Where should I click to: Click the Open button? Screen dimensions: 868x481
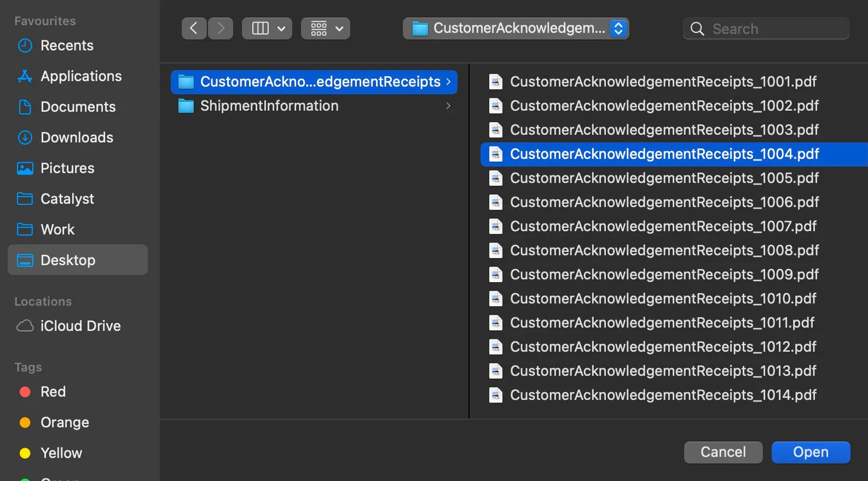[811, 453]
